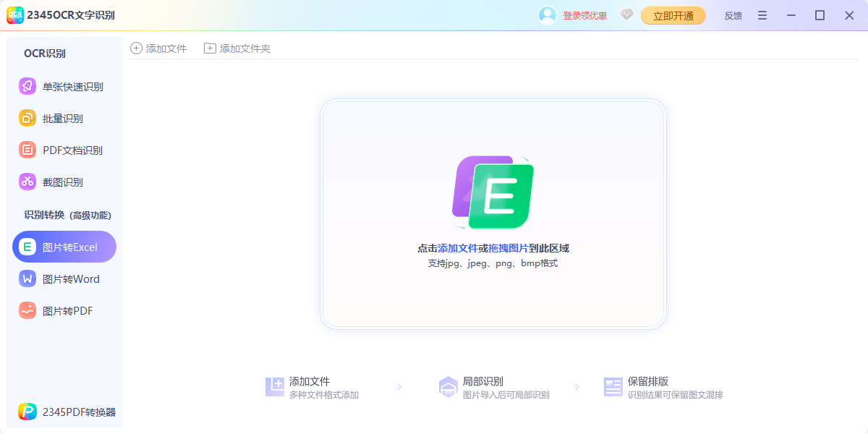Click the 登录领优惠 login link

581,14
